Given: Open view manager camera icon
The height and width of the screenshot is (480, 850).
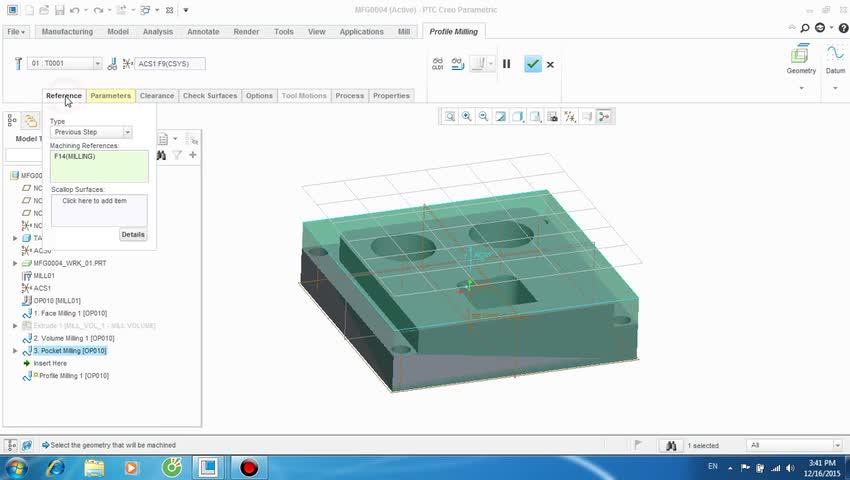Looking at the screenshot, I should tap(552, 117).
